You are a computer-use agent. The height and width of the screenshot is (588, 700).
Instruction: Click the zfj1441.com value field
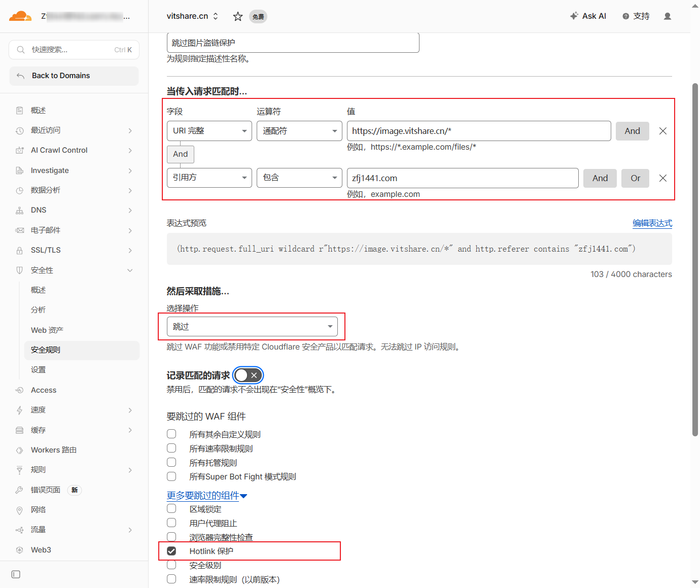[463, 178]
